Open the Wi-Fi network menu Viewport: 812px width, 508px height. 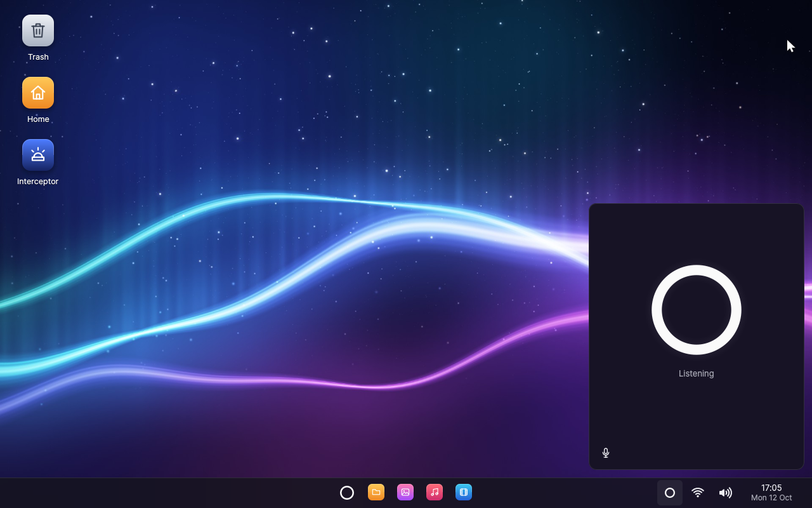(x=698, y=493)
